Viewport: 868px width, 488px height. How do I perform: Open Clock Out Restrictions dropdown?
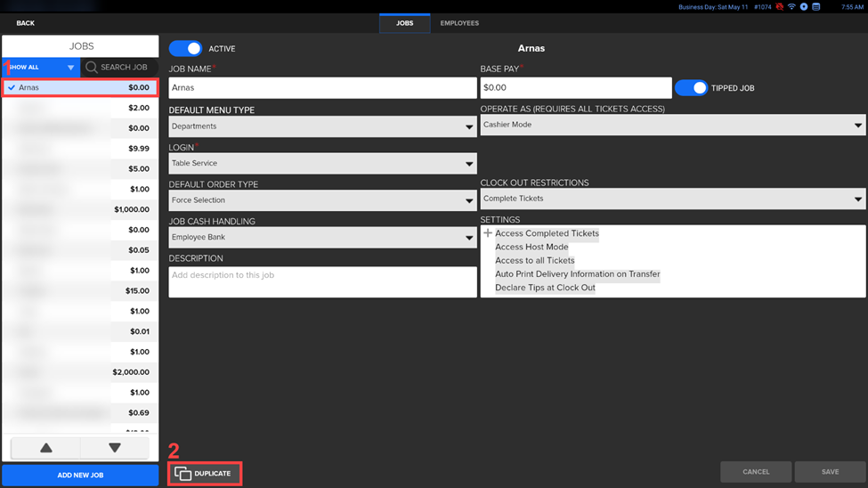[x=673, y=199]
